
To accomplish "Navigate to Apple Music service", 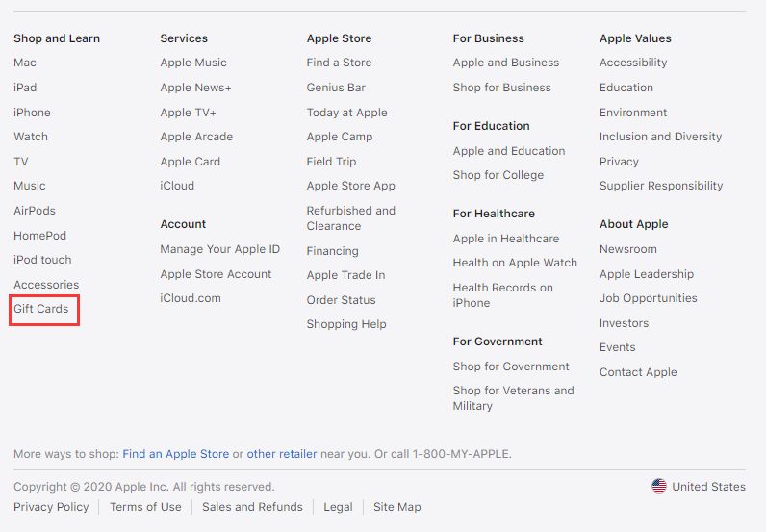I will 193,63.
